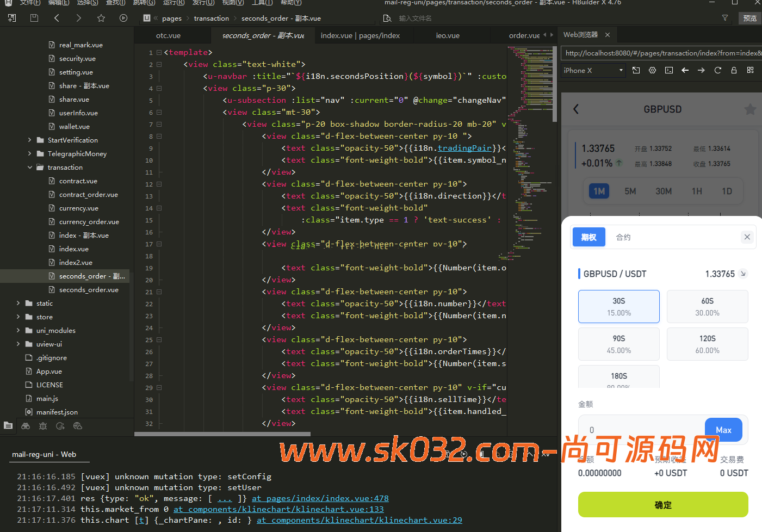Click the Max amount button
Screen dimensions: 762x532
click(x=723, y=430)
